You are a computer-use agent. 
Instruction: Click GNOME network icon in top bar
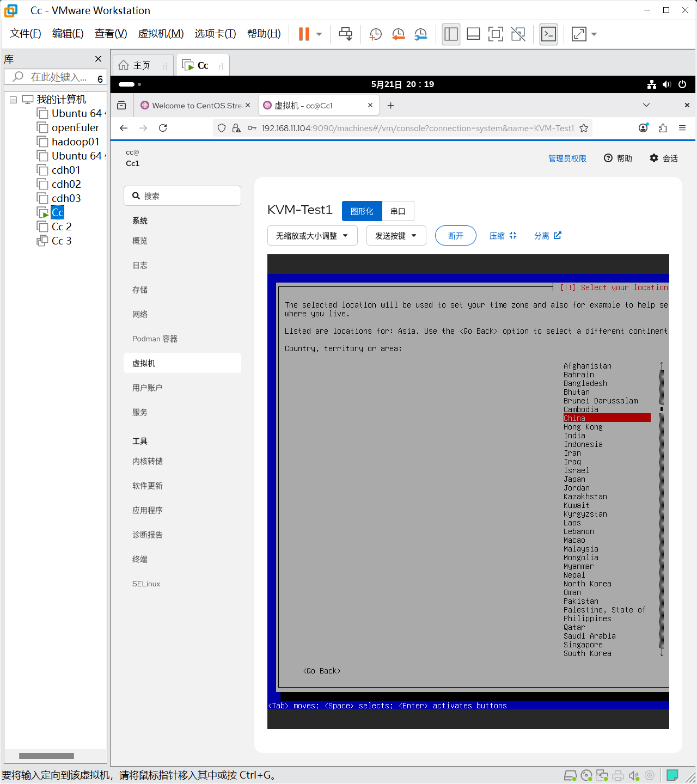(x=652, y=84)
